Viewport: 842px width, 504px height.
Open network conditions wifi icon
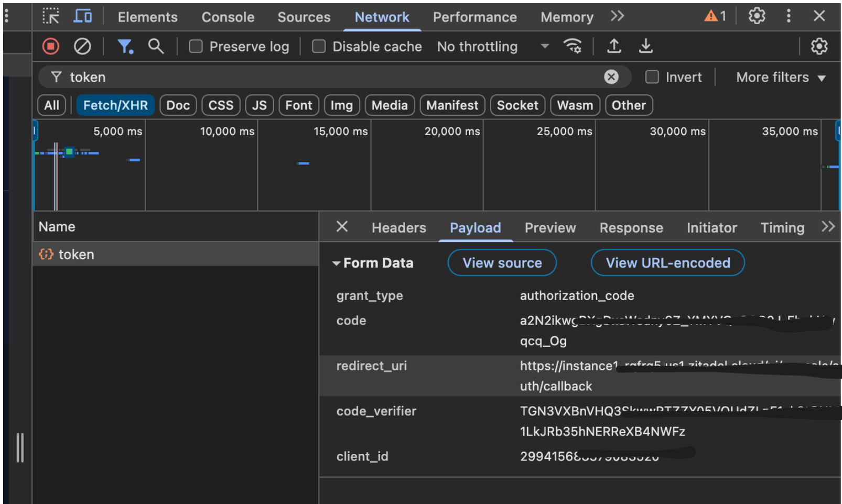click(573, 47)
